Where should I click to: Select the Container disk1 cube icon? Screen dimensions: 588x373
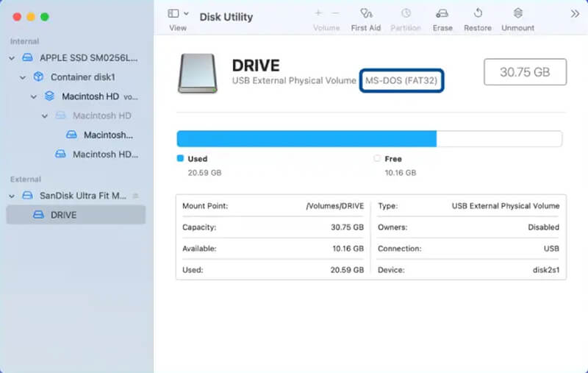[x=38, y=77]
